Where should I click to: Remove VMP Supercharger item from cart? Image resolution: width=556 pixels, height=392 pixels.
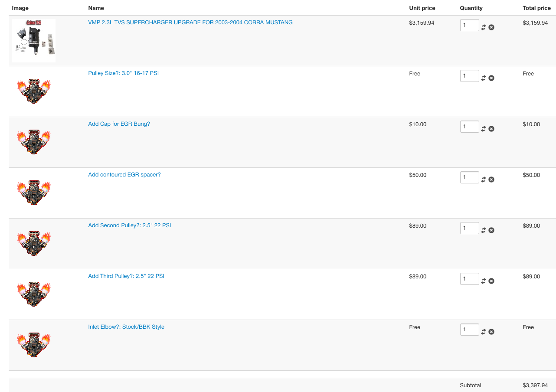pyautogui.click(x=491, y=27)
